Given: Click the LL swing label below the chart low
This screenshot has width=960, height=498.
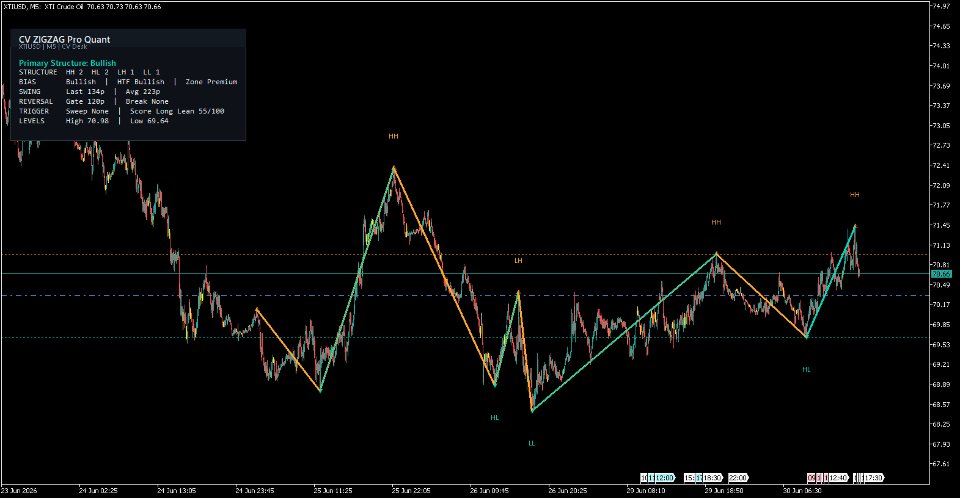Looking at the screenshot, I should 531,443.
